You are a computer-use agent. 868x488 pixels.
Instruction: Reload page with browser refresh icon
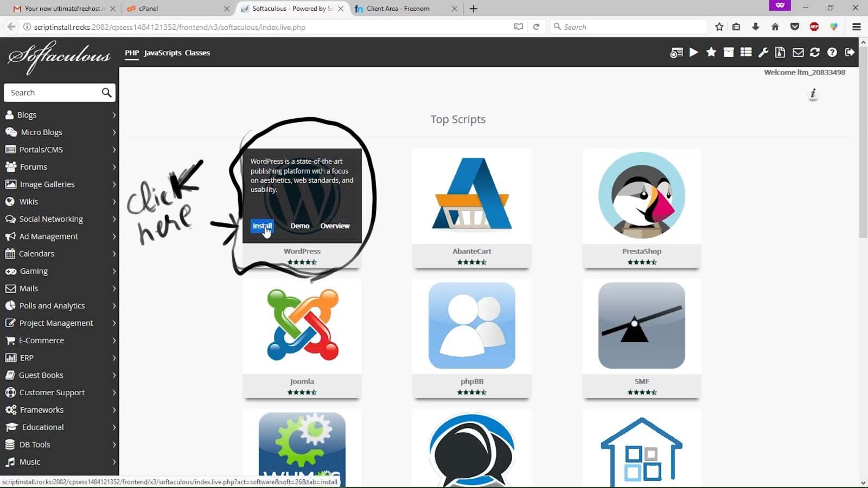[536, 27]
